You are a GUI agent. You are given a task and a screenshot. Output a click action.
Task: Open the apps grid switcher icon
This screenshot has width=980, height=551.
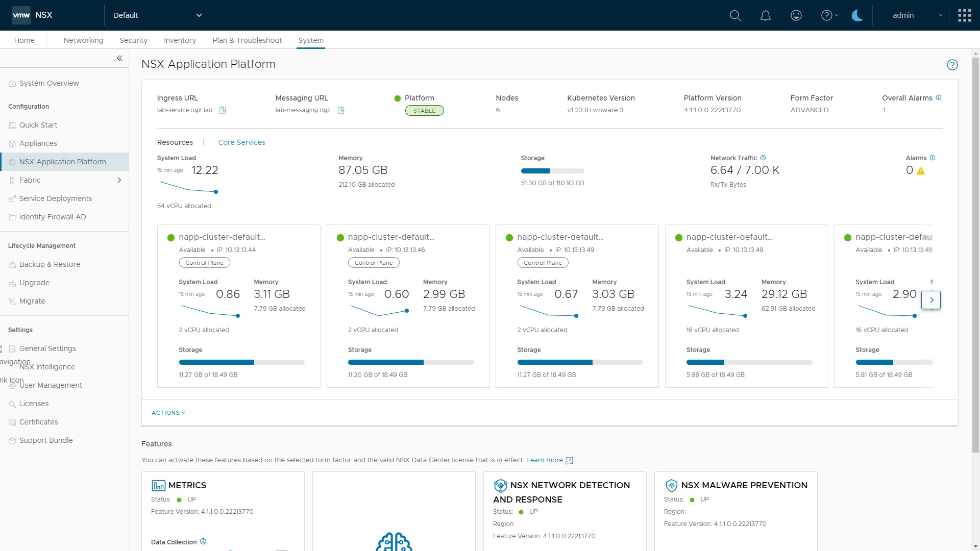[x=964, y=15]
